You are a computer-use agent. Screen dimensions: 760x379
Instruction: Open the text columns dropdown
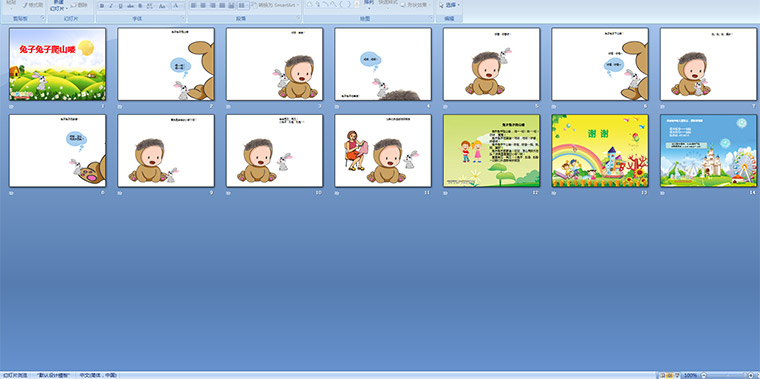click(243, 5)
